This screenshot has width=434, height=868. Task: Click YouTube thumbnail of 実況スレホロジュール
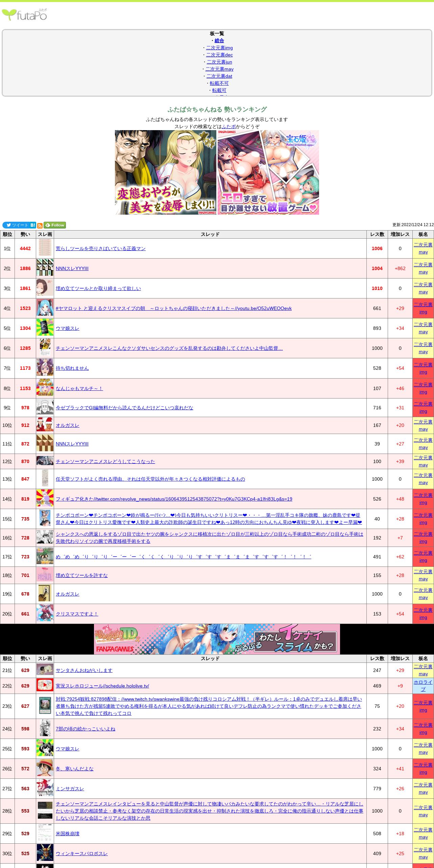tap(45, 685)
